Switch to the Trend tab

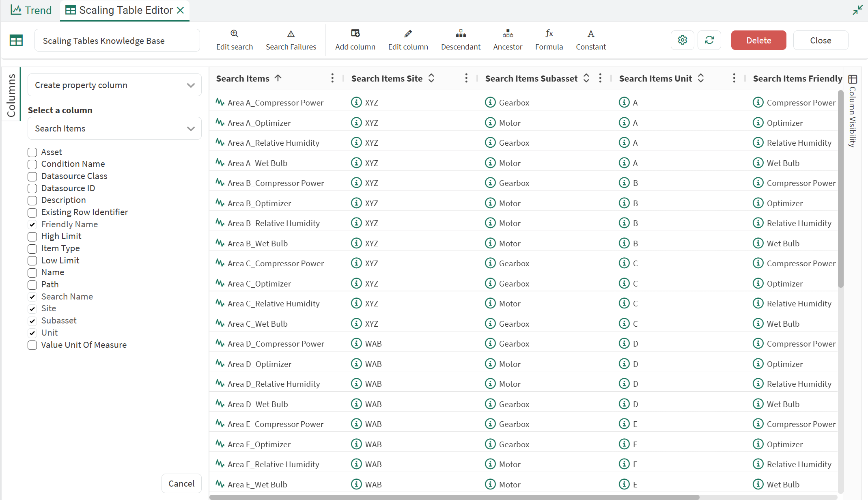pyautogui.click(x=31, y=10)
